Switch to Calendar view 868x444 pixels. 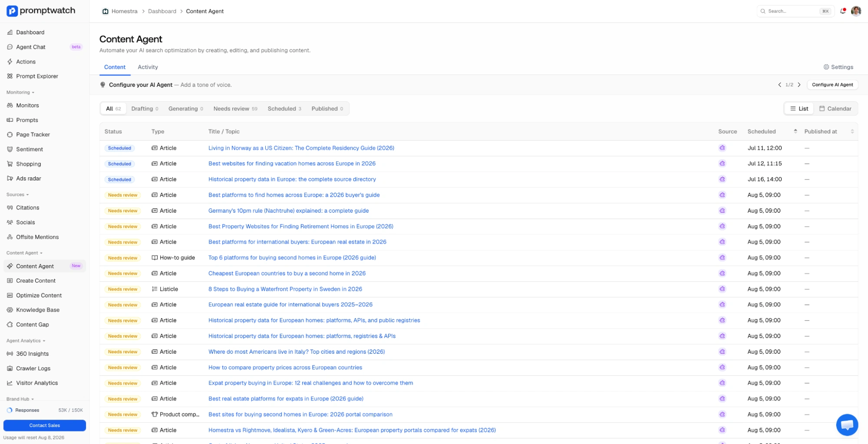pos(835,109)
